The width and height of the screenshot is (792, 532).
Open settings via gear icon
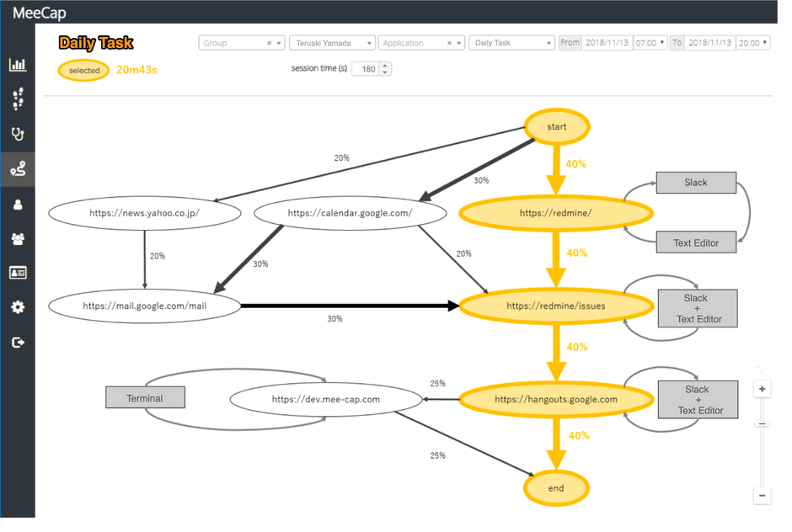point(18,307)
